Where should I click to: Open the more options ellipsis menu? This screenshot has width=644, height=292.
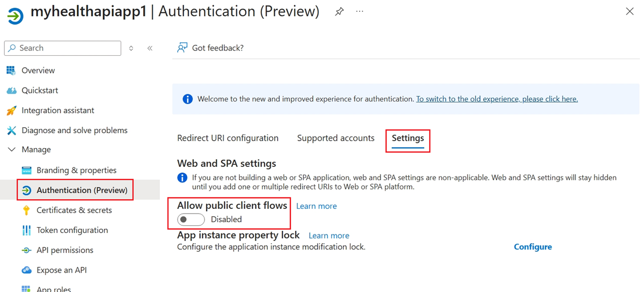pos(360,12)
